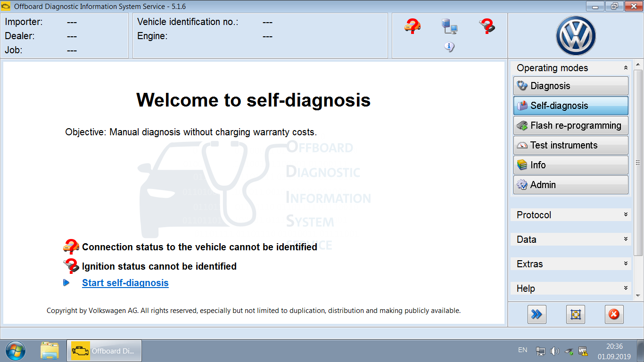Click the 'Dealer:' label
This screenshot has height=362, width=644.
coord(20,36)
